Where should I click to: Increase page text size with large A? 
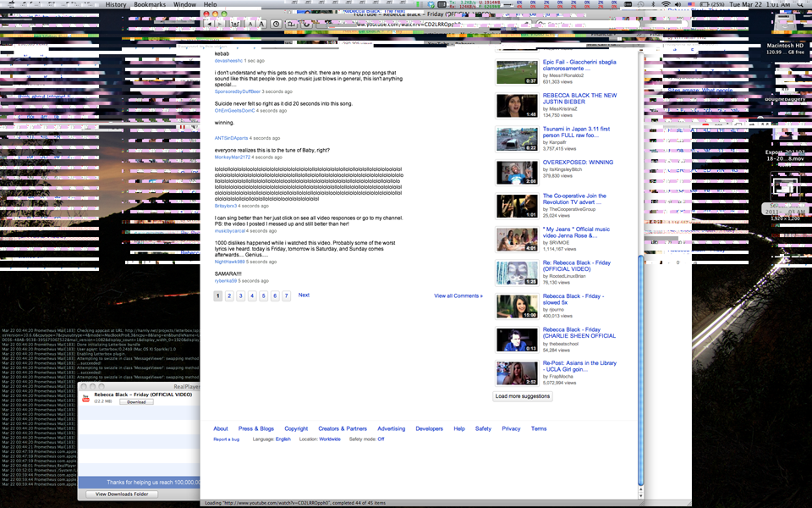point(261,24)
